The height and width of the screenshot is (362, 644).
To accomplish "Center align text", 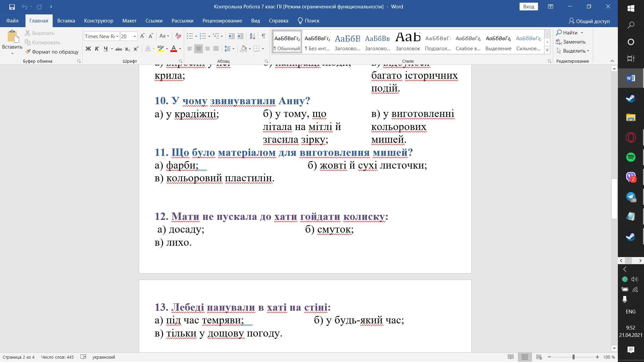I will (198, 49).
